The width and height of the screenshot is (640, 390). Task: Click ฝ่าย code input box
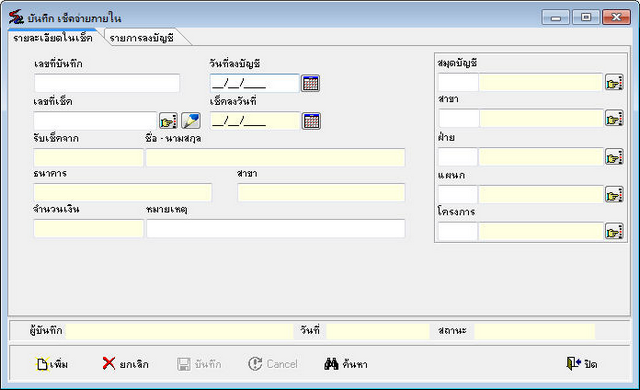point(458,157)
